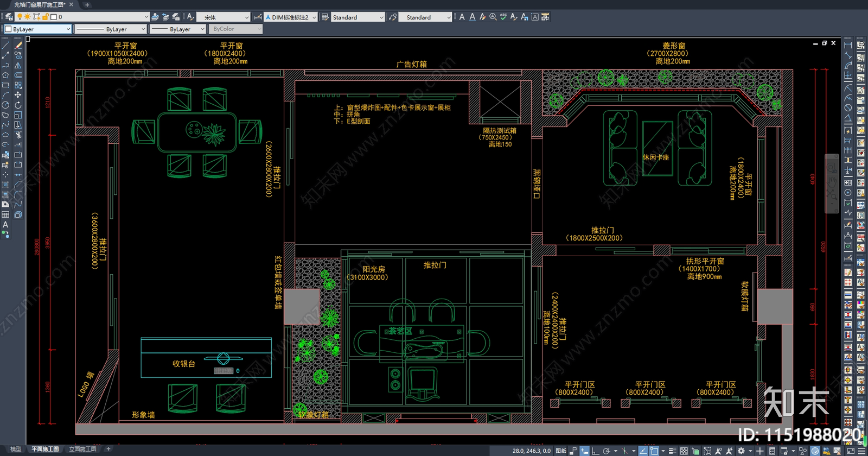This screenshot has width=868, height=456.
Task: Select the Revision Cloud tool
Action: (5, 115)
